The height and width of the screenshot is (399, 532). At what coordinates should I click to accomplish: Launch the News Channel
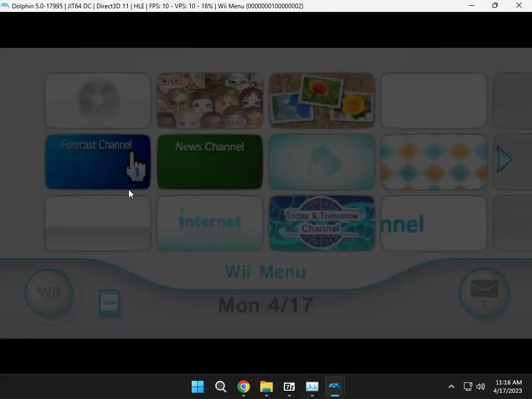tap(210, 162)
